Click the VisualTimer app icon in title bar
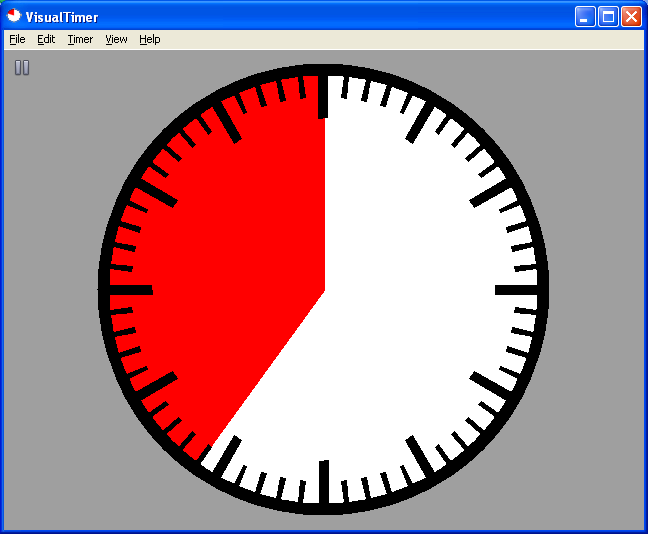Image resolution: width=648 pixels, height=534 pixels. (x=14, y=16)
